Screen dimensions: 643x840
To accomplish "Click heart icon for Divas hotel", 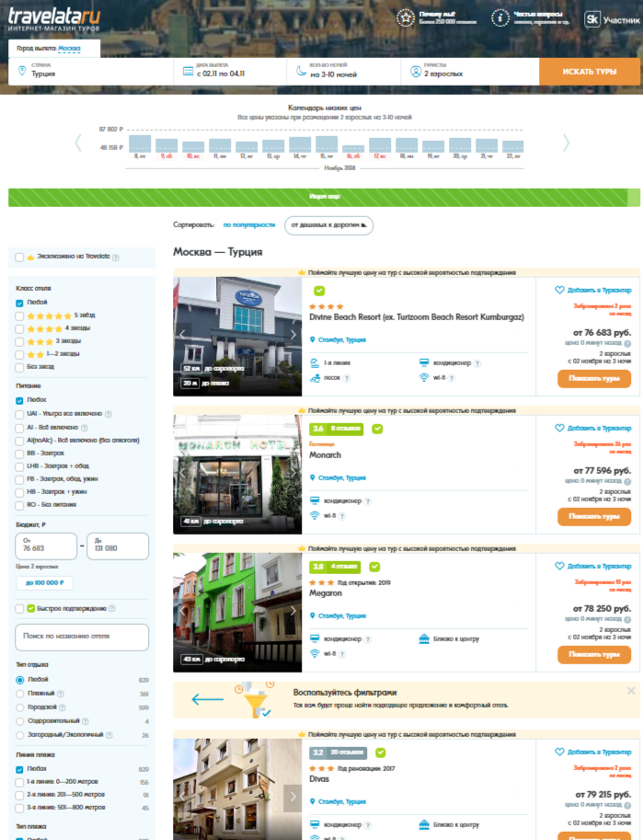I will (559, 753).
